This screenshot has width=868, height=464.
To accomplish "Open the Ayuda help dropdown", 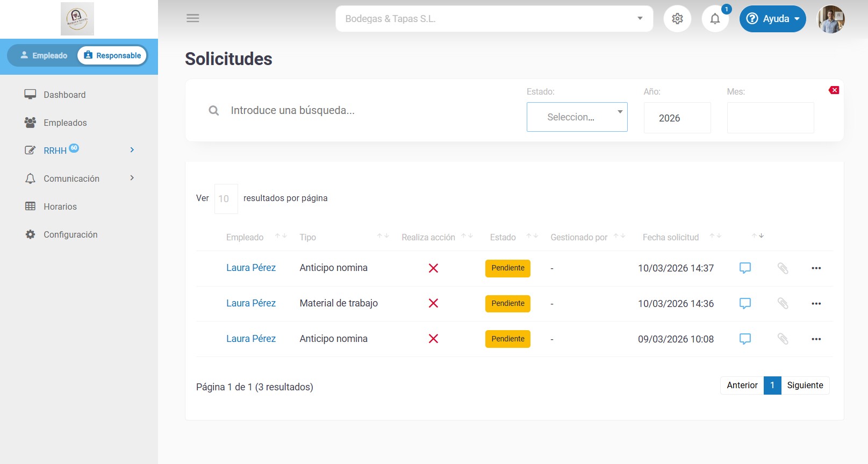I will click(772, 19).
